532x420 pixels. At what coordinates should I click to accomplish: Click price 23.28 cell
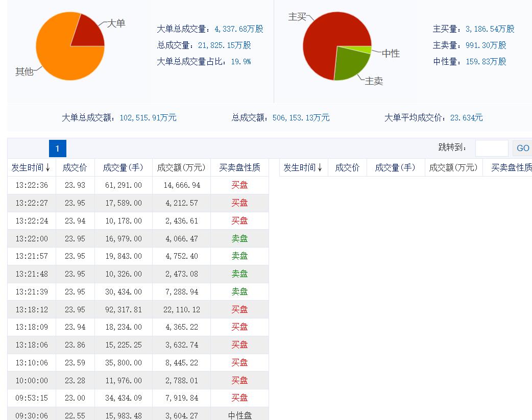(75, 380)
